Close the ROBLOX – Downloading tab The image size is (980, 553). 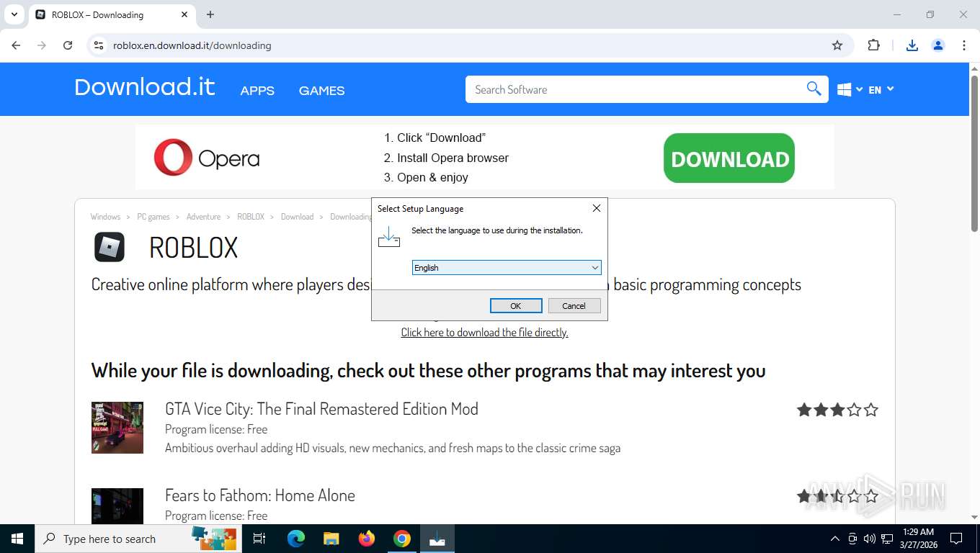coord(184,14)
